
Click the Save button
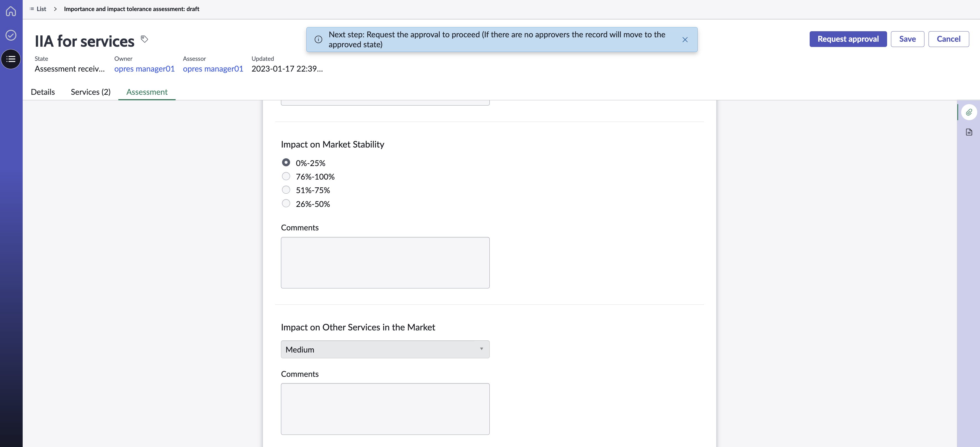(907, 39)
